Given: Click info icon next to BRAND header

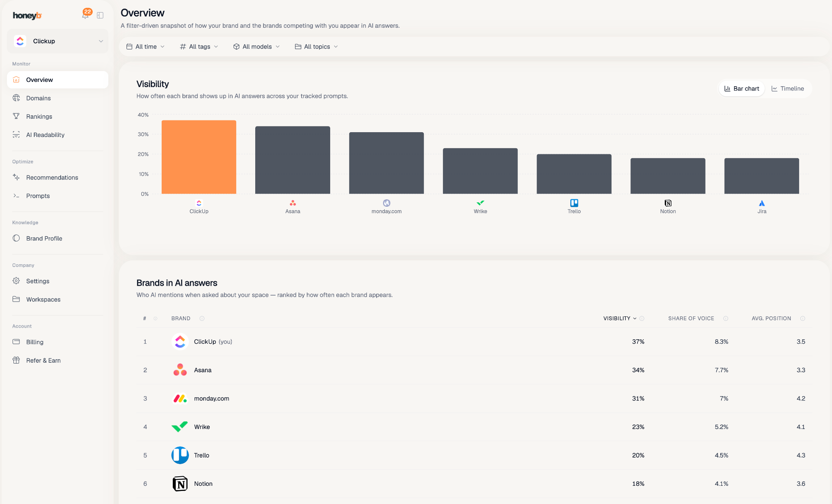Looking at the screenshot, I should click(202, 319).
